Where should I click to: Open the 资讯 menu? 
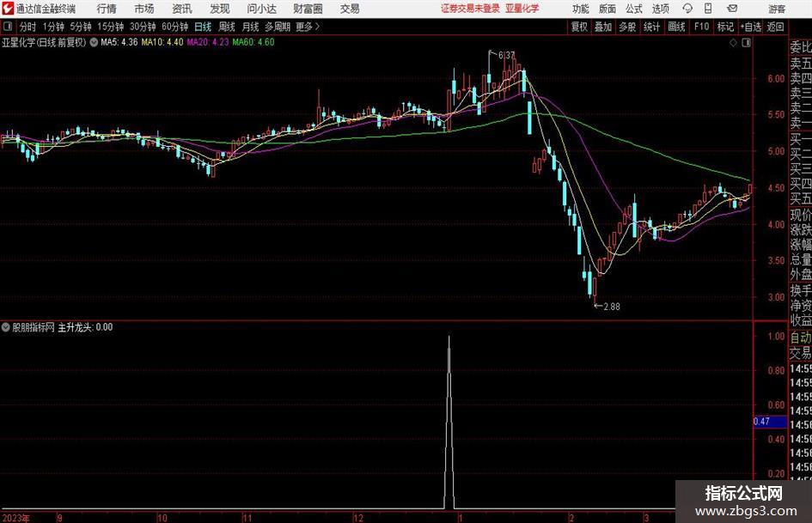(x=182, y=9)
